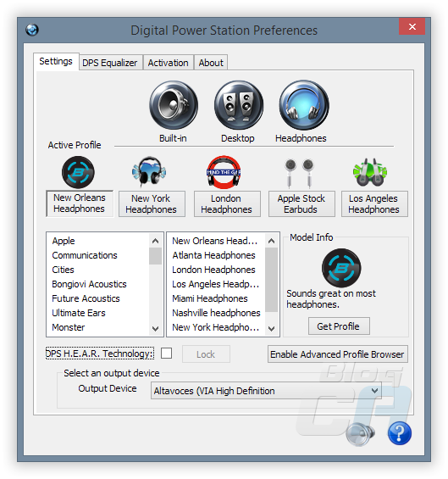Open the DPS Equalizer tab
This screenshot has width=448, height=479.
110,63
